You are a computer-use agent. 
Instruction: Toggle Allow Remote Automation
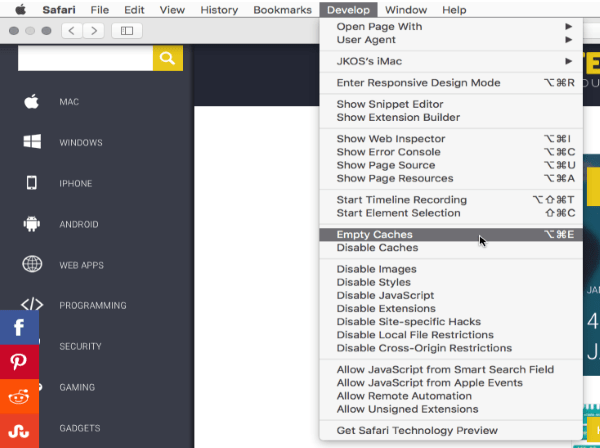(x=451, y=396)
